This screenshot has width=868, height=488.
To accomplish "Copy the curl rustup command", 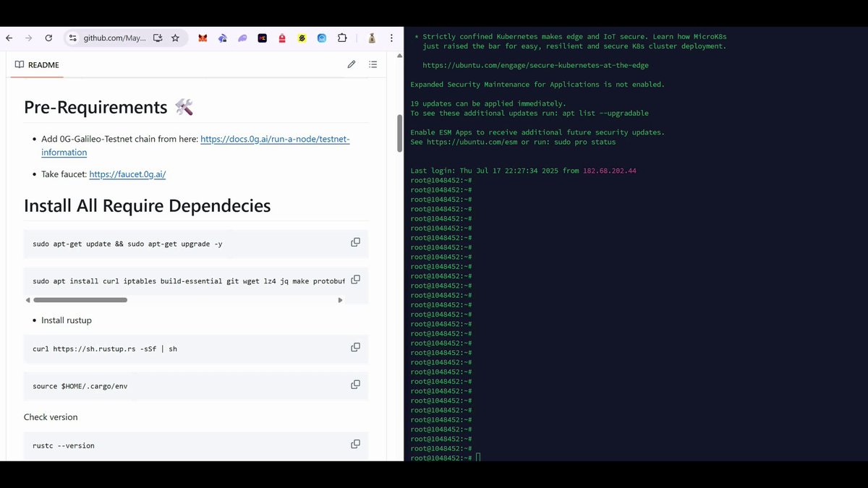I will [355, 347].
